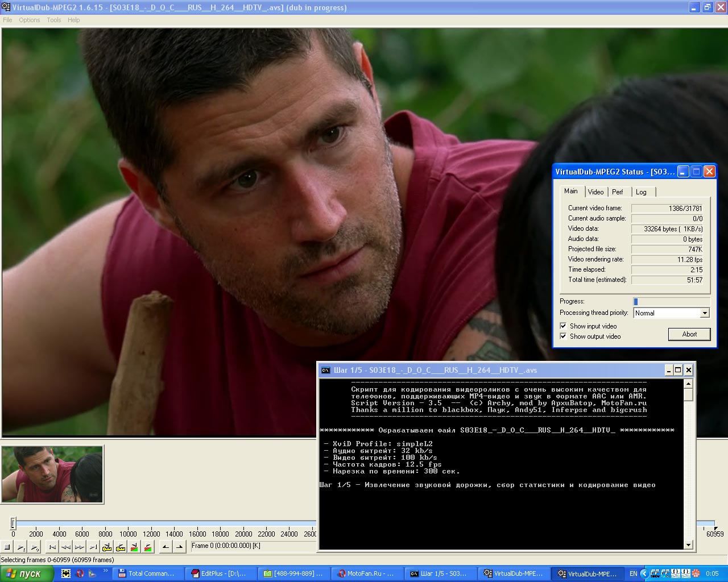
Task: Switch to MotoFan.Ru browser taskbar item
Action: coord(368,573)
